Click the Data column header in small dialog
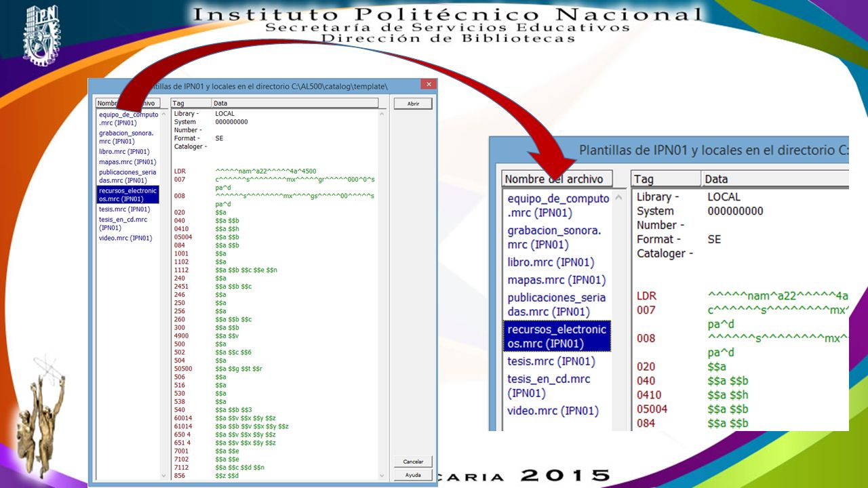Viewport: 868px width, 488px height. point(294,103)
